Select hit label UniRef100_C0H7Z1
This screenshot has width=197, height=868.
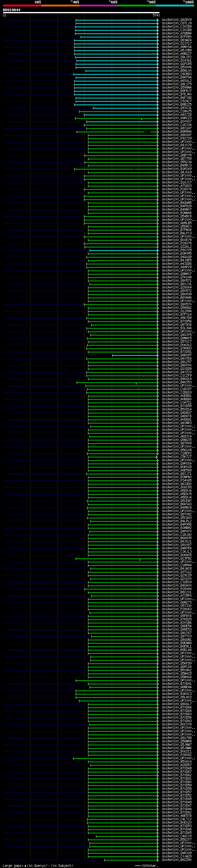[x=176, y=403]
